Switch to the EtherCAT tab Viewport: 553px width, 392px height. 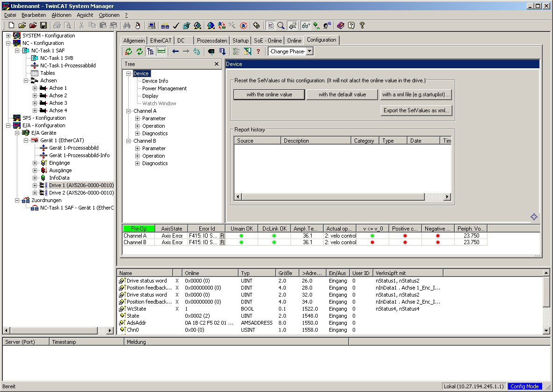pos(160,41)
